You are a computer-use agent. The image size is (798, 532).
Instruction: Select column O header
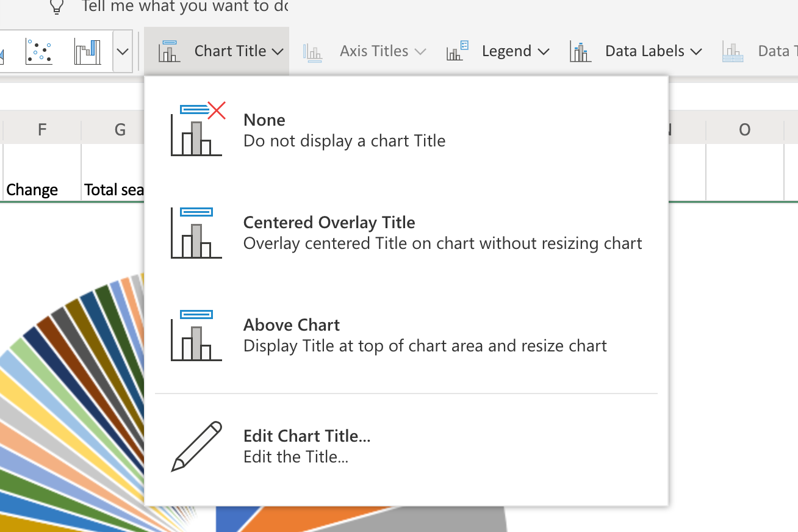(x=744, y=129)
